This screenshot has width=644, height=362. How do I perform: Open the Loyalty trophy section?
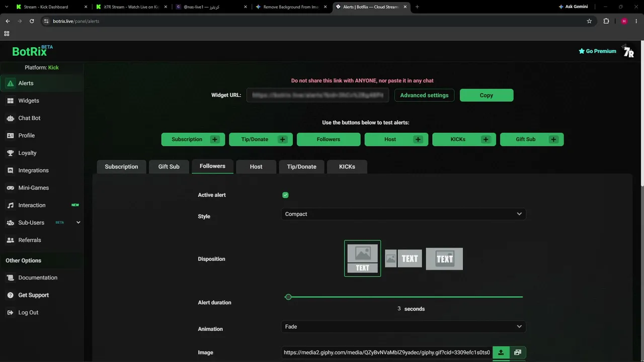coord(42,153)
